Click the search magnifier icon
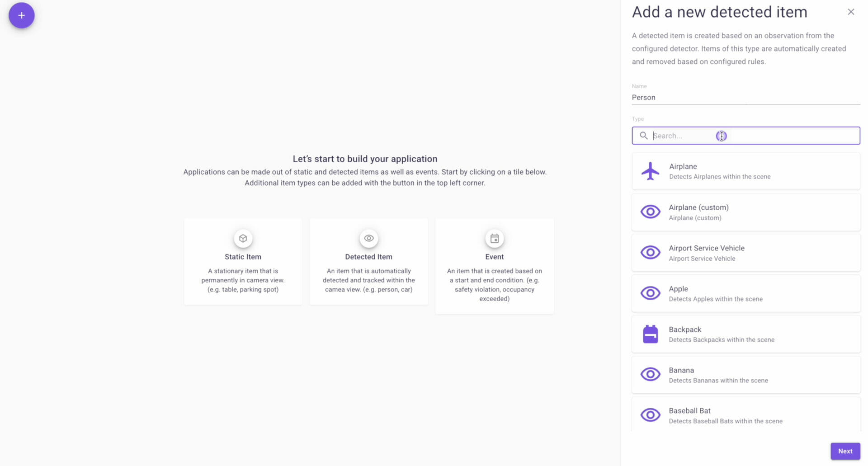 643,136
